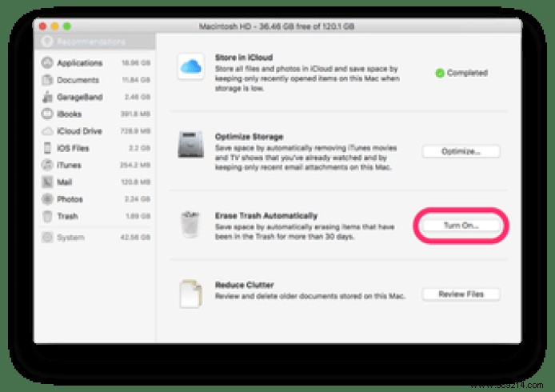Click the Documents sidebar icon
The height and width of the screenshot is (392, 555).
47,80
